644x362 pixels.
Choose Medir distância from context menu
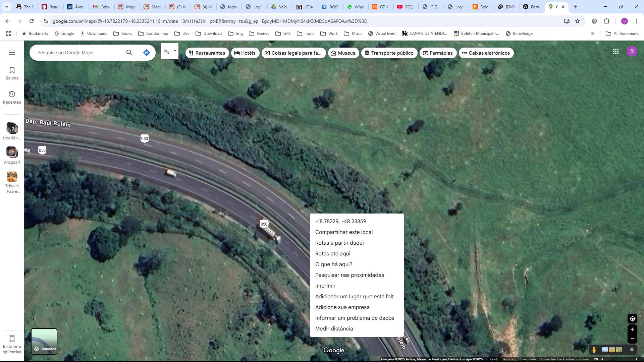[334, 328]
